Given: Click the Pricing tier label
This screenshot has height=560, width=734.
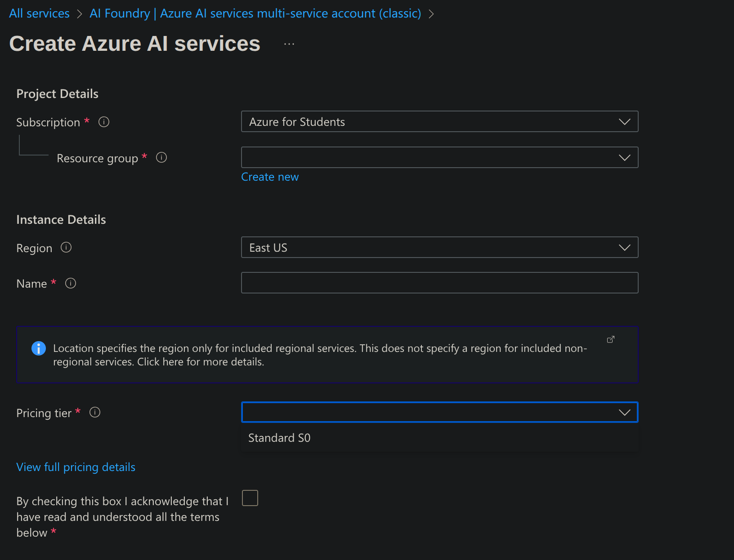Looking at the screenshot, I should pyautogui.click(x=44, y=413).
